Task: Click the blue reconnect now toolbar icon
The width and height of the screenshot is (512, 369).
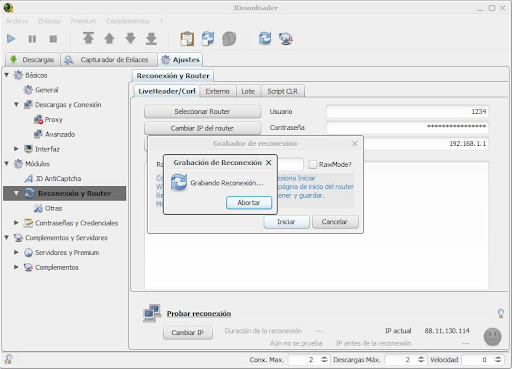Action: tap(265, 38)
